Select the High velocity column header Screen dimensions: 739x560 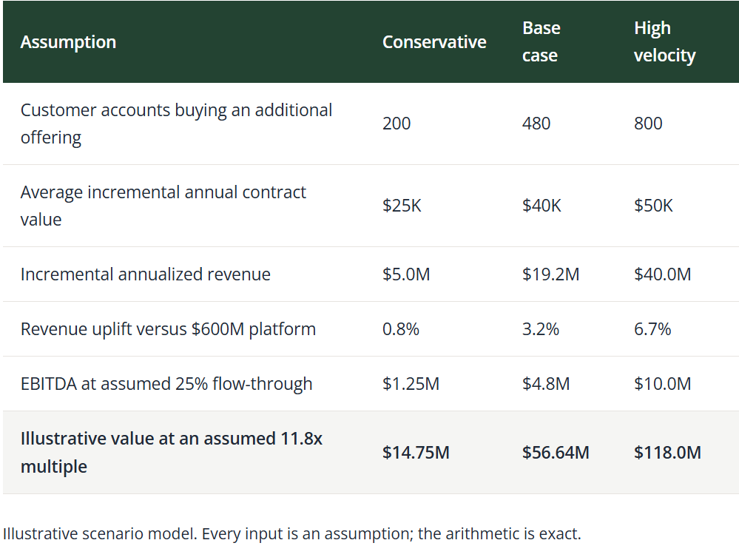(664, 41)
